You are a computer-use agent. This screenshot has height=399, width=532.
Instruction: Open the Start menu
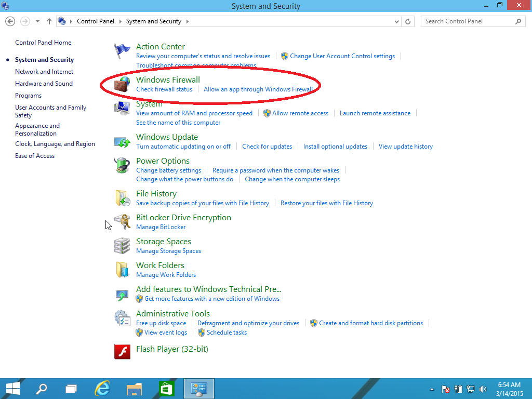pos(12,388)
